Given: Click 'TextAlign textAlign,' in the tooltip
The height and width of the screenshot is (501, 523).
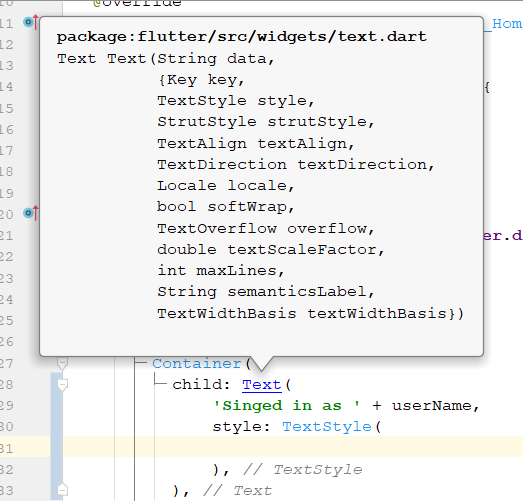Looking at the screenshot, I should (255, 143).
